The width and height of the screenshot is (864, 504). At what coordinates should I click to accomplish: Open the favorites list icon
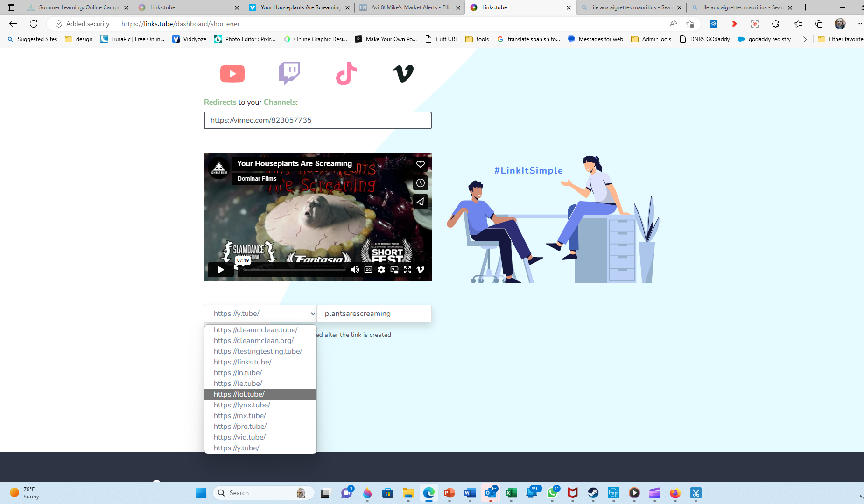[x=798, y=24]
